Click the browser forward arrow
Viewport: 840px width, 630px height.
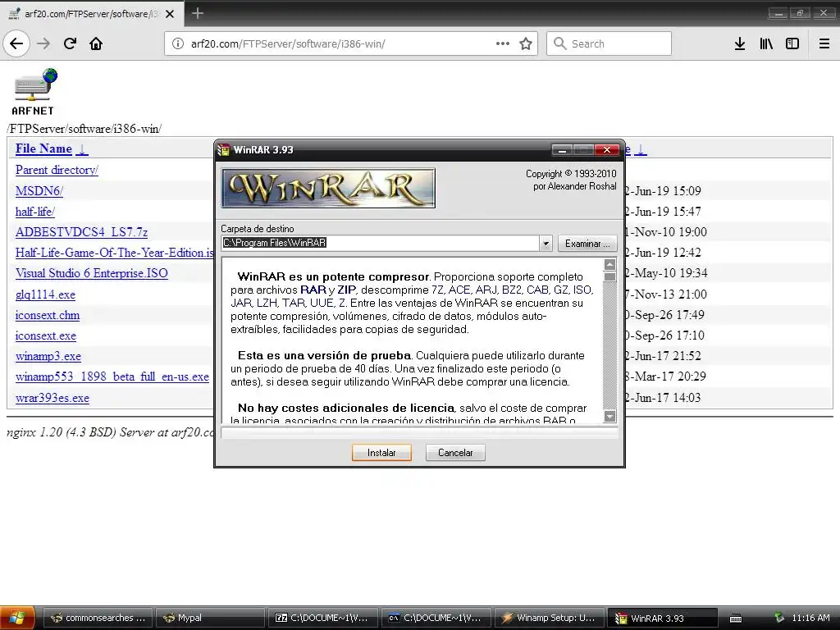[43, 43]
